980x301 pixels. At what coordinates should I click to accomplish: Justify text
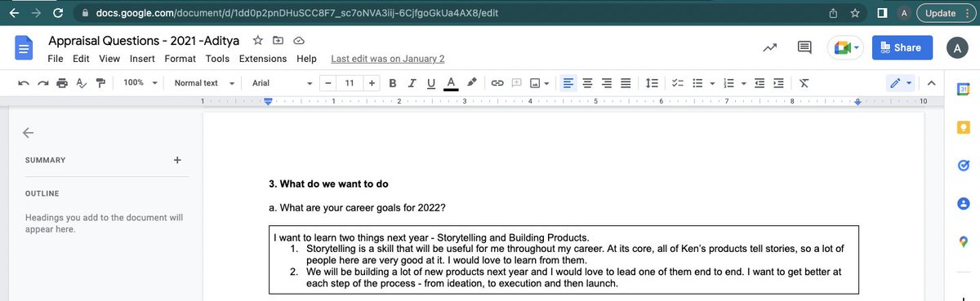[626, 82]
